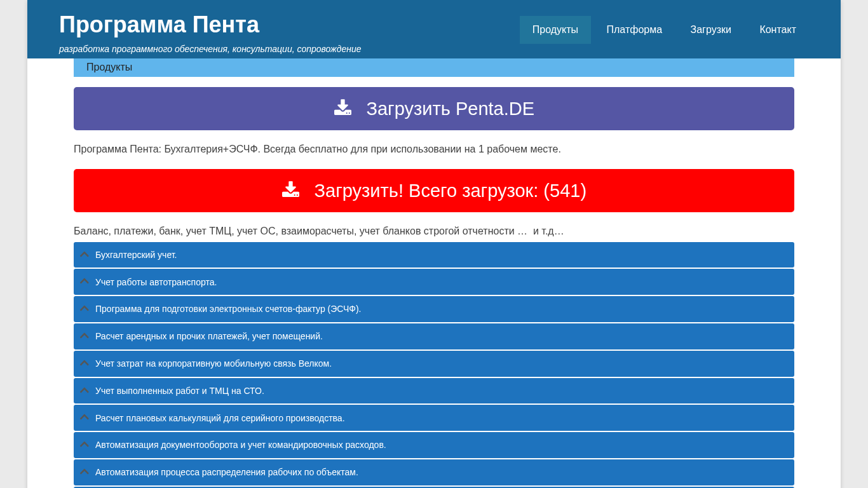Click the Загрузить Penta.DE button text
The height and width of the screenshot is (488, 868).
(x=450, y=109)
